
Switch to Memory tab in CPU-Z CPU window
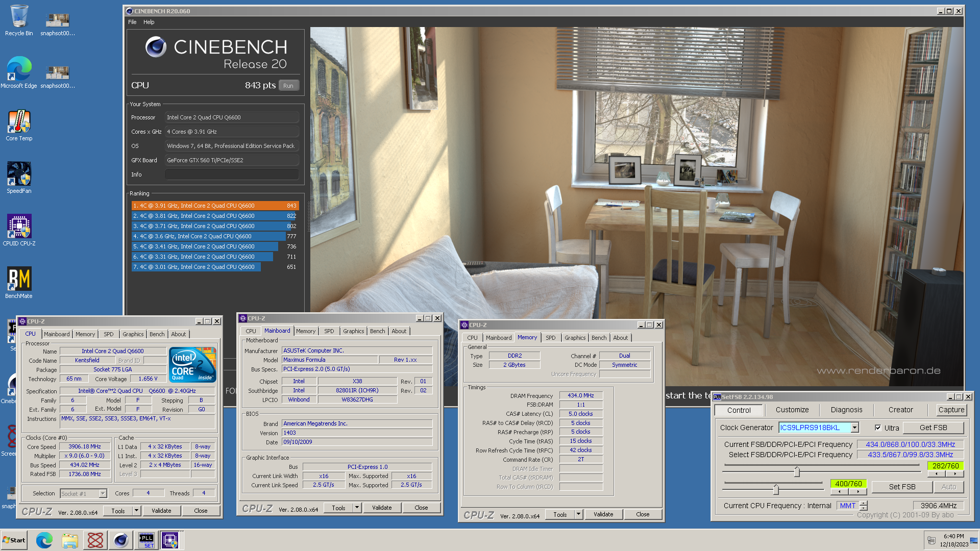[85, 334]
